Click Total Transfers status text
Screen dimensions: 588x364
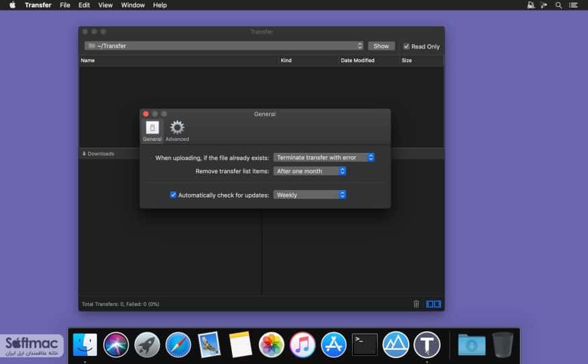(x=121, y=304)
